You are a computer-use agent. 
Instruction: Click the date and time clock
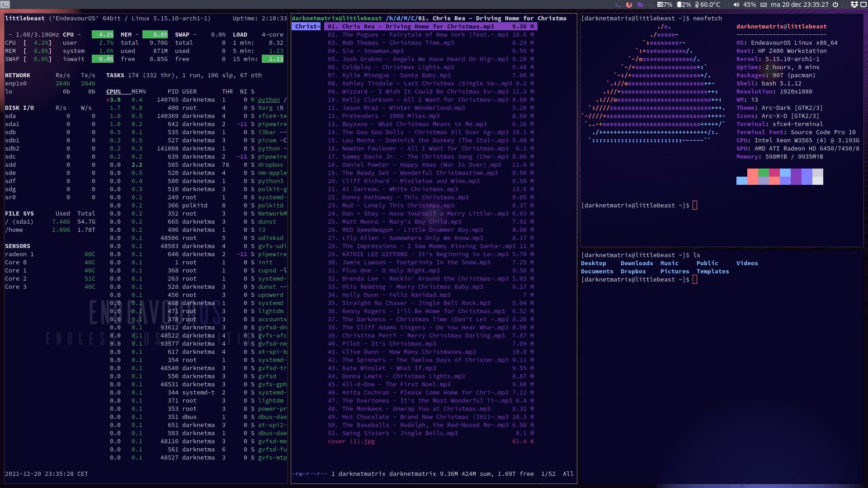800,5
